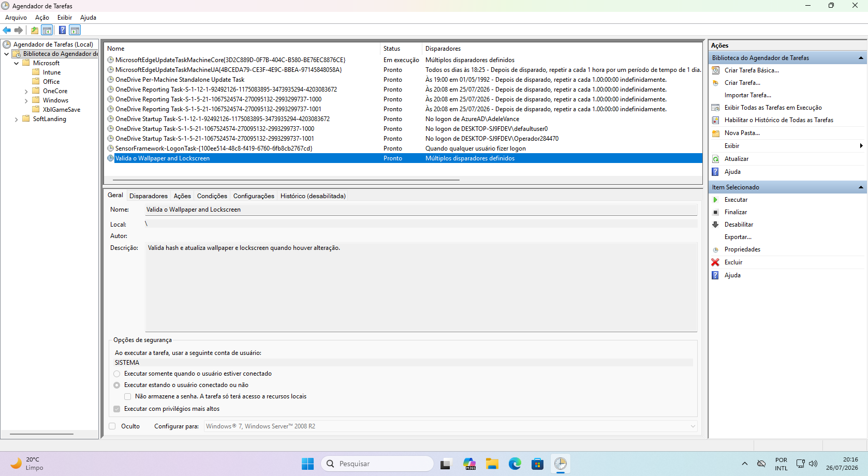
Task: Click the console tree horizontal scrollbar
Action: coord(41,434)
